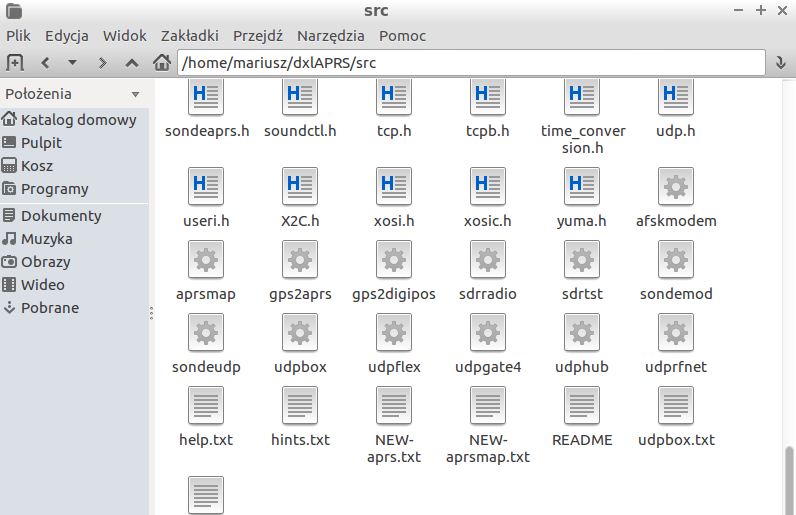Jump to path with go arrow button

[x=781, y=63]
